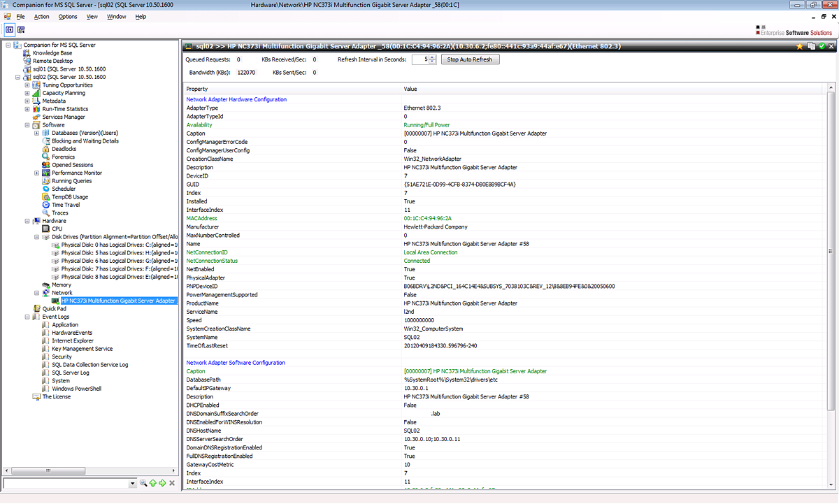
Task: Click the Forensics magnifier icon
Action: coord(46,157)
